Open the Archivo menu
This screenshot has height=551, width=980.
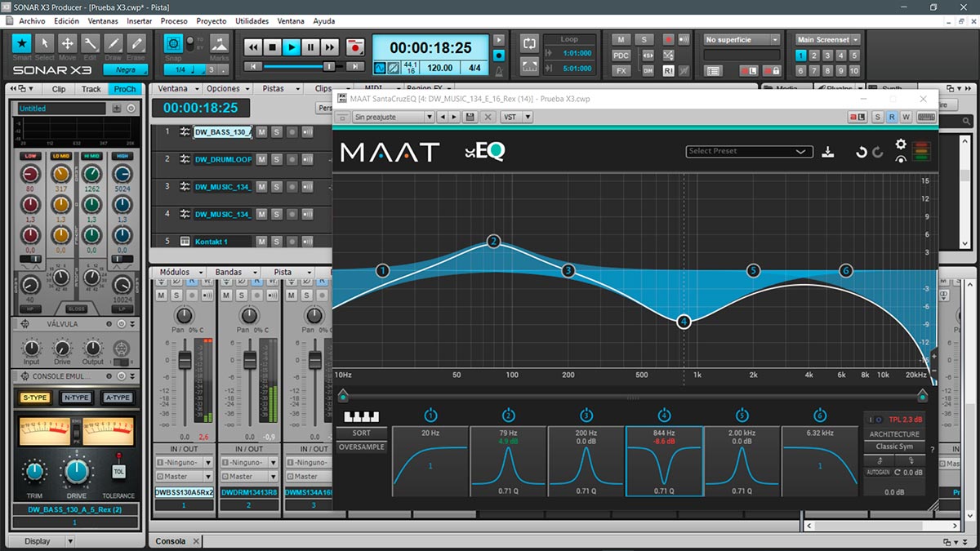click(32, 20)
